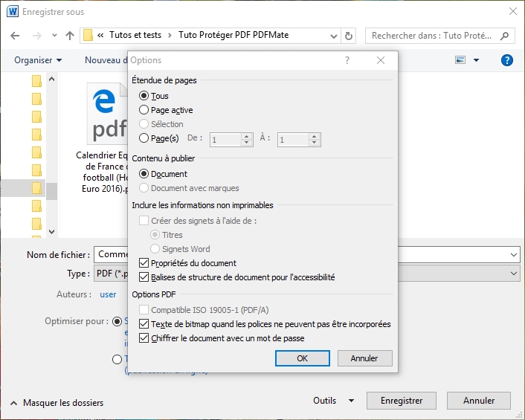Select the Page active radio button

[144, 110]
